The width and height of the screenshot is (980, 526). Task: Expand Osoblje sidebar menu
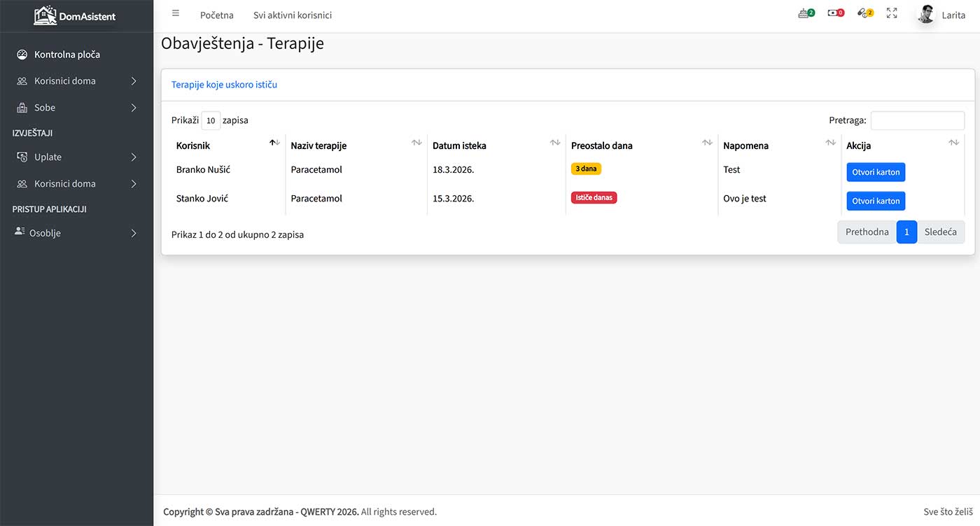tap(76, 233)
